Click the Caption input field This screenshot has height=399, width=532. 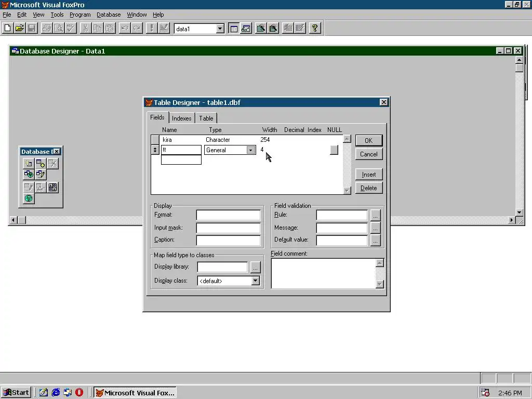(x=229, y=240)
